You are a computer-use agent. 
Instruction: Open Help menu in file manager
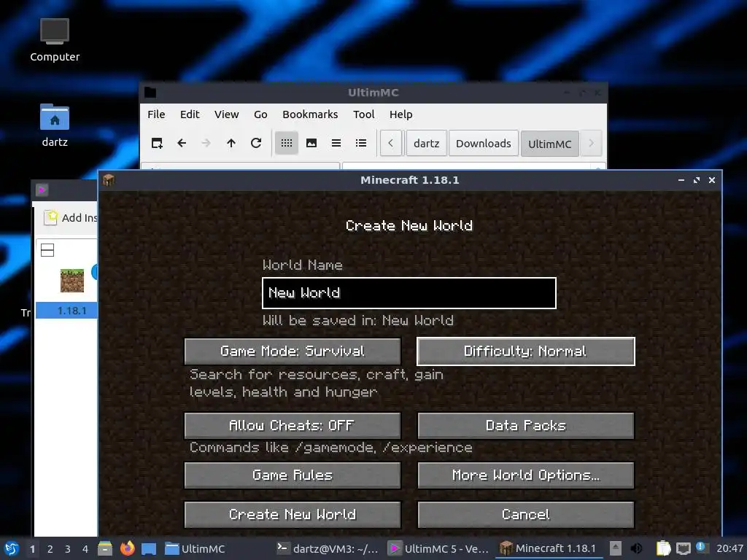coord(400,114)
